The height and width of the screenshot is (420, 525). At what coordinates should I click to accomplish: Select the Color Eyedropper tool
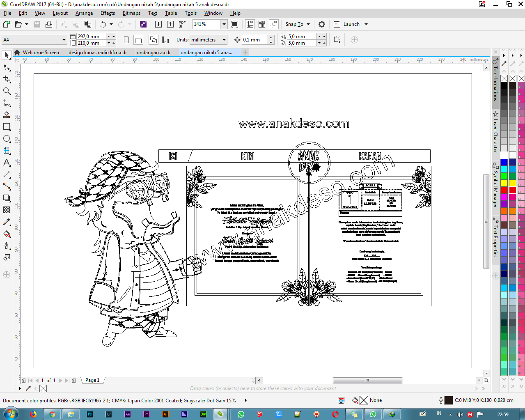(7, 222)
